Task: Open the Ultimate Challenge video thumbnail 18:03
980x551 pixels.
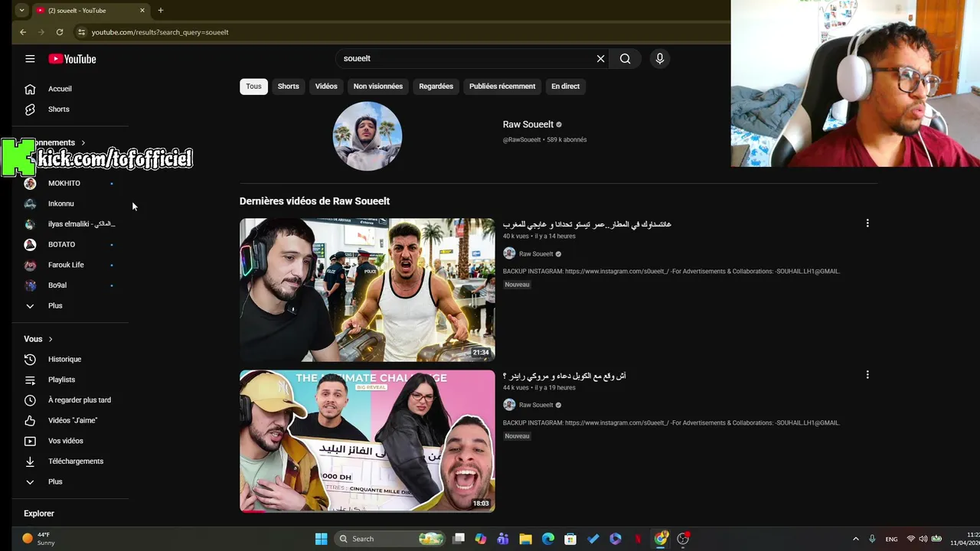Action: 367,442
